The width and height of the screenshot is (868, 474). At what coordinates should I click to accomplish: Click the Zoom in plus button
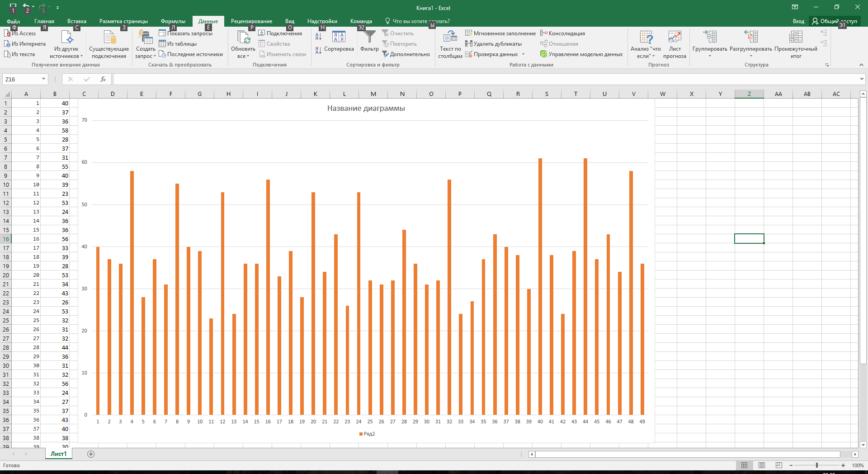point(843,465)
